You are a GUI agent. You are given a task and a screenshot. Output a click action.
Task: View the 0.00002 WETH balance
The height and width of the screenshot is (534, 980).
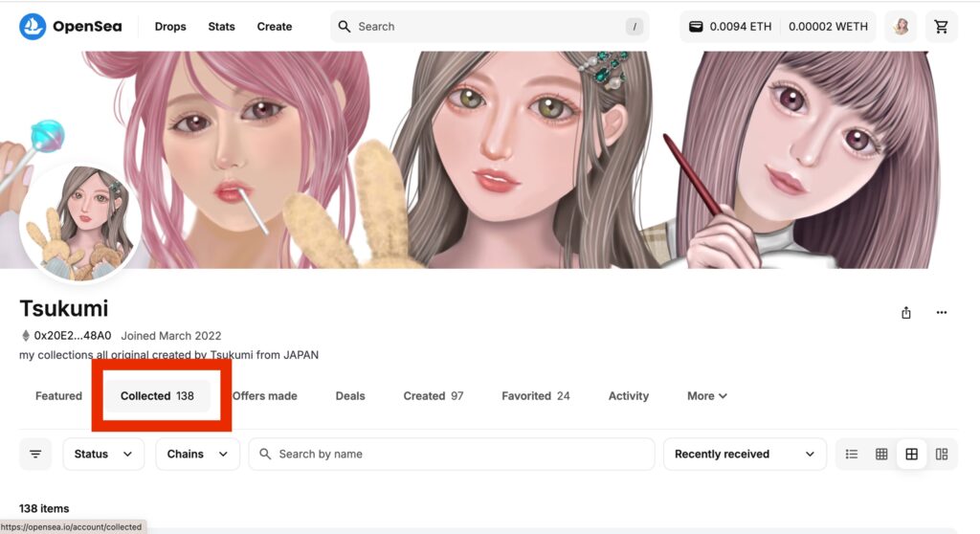coord(828,26)
